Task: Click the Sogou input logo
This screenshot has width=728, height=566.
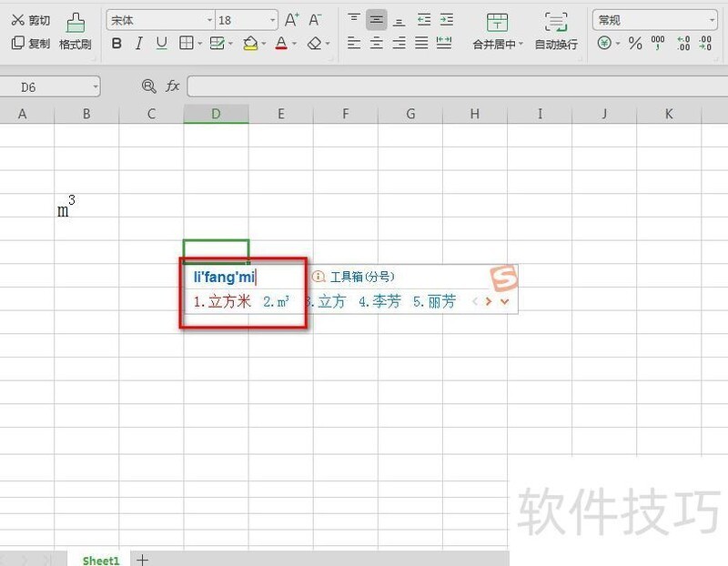Action: (504, 278)
